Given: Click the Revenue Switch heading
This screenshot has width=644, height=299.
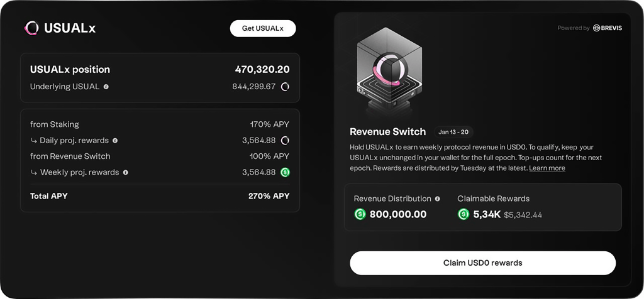Looking at the screenshot, I should tap(387, 132).
